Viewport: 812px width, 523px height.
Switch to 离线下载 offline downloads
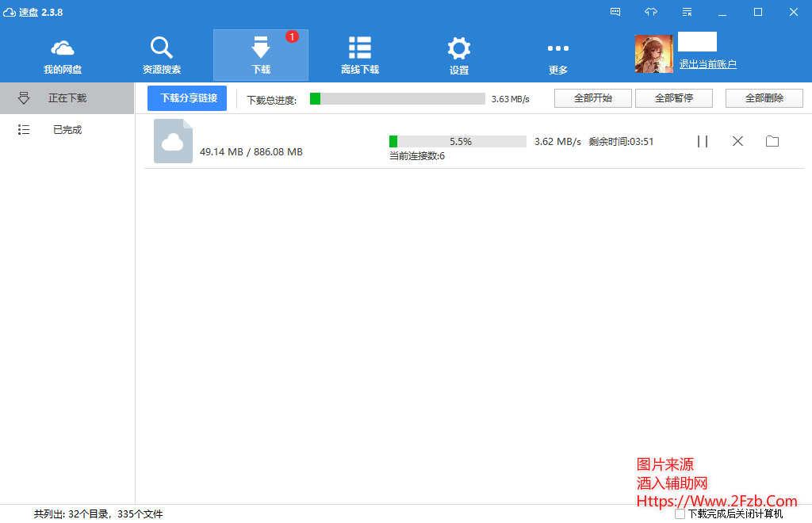[x=360, y=53]
